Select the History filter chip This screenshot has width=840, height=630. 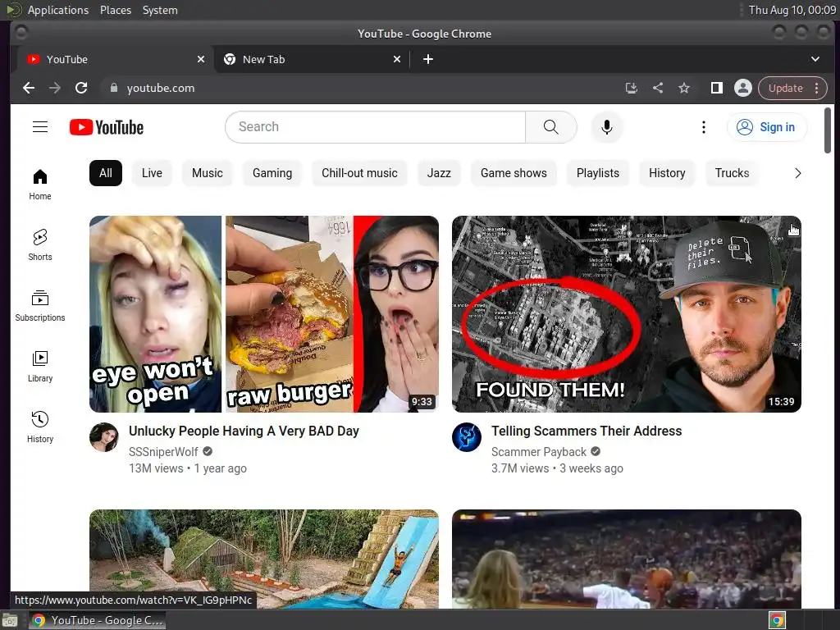coord(667,173)
